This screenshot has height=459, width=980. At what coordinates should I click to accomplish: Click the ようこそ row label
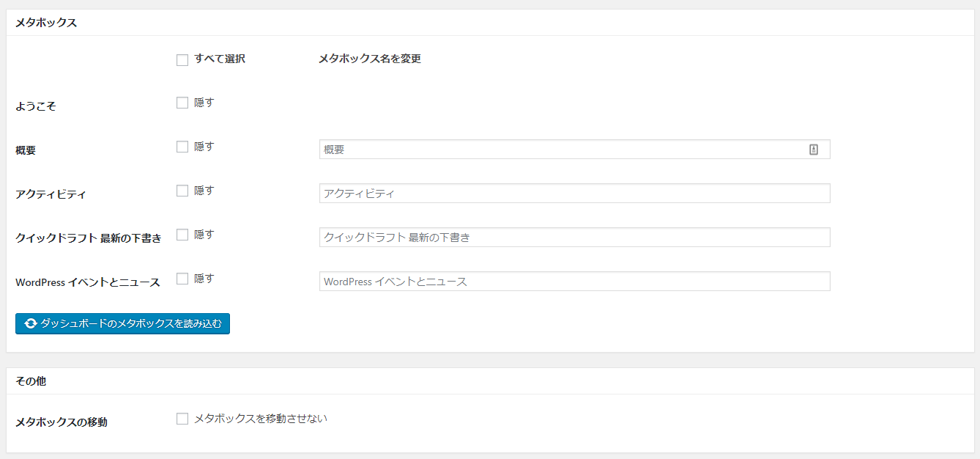(x=36, y=106)
